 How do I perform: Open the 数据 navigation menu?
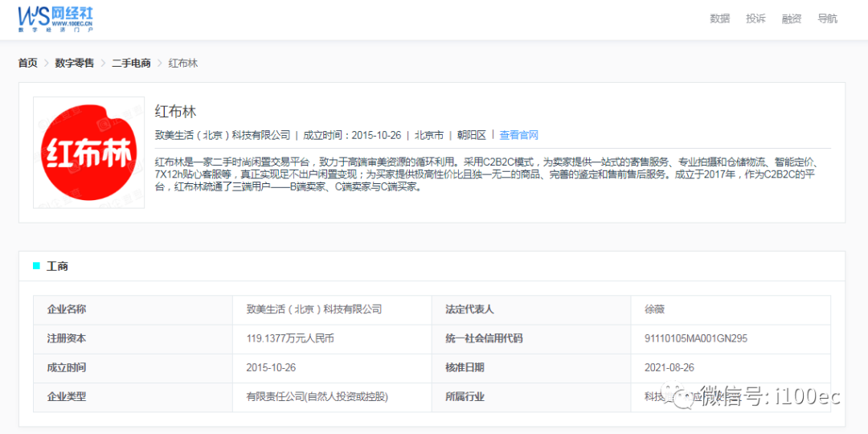(719, 18)
